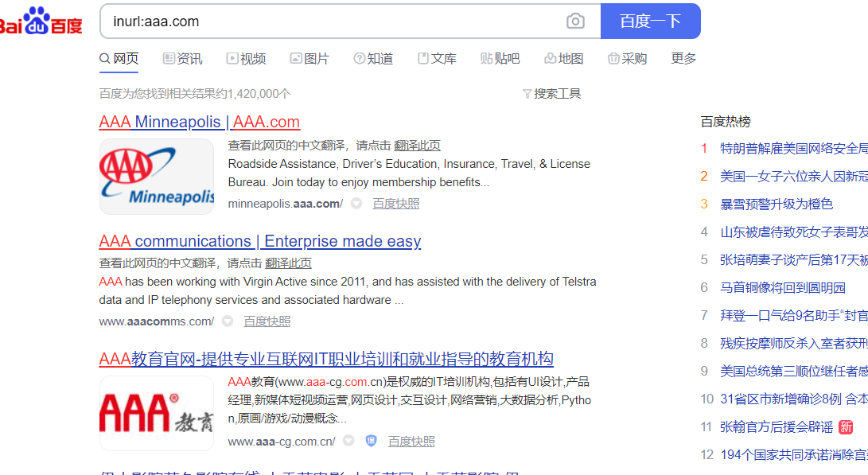Open hot item 美国总统第三顺位继任者
868x475 pixels.
[794, 371]
